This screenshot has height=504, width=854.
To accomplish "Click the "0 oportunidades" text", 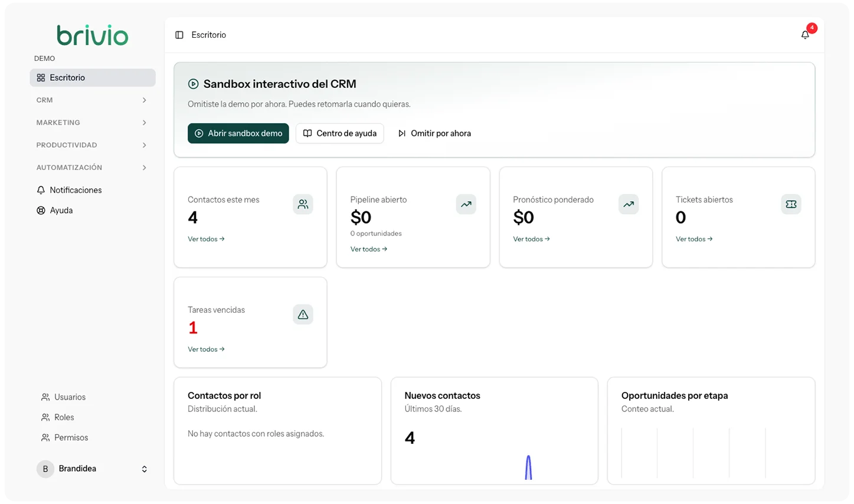I will coord(376,234).
